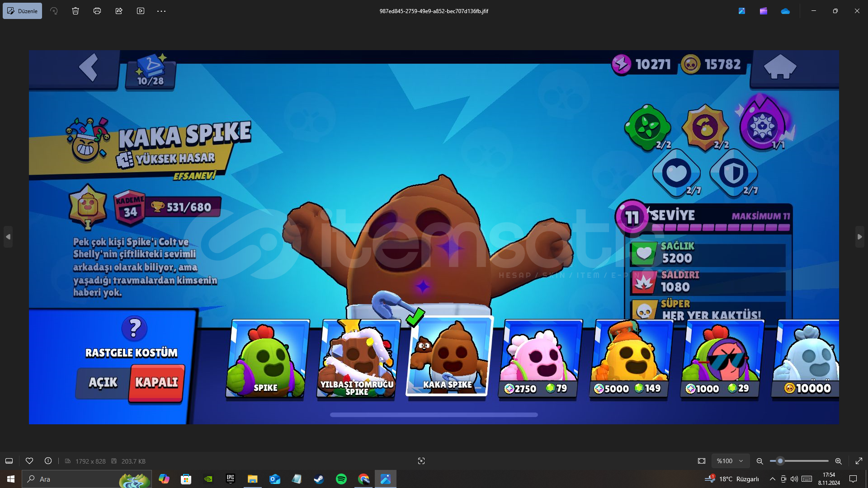
Task: Go to previous photo arrow
Action: (x=8, y=237)
